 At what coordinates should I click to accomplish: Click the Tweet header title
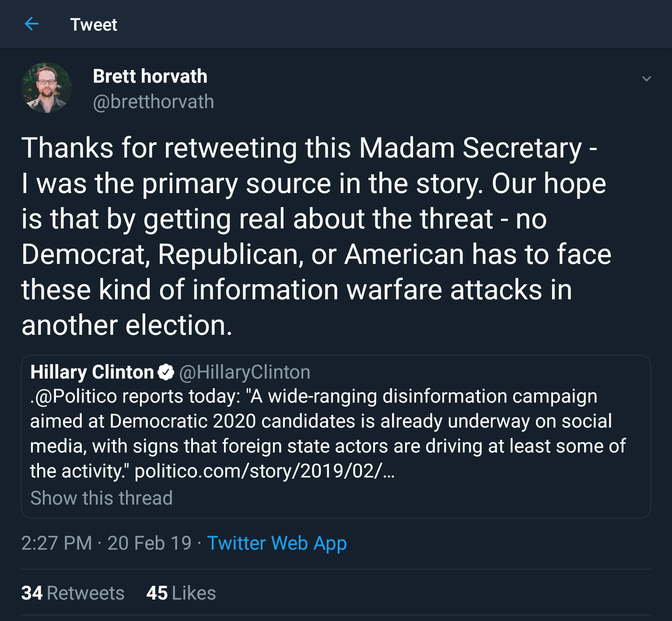(x=94, y=25)
